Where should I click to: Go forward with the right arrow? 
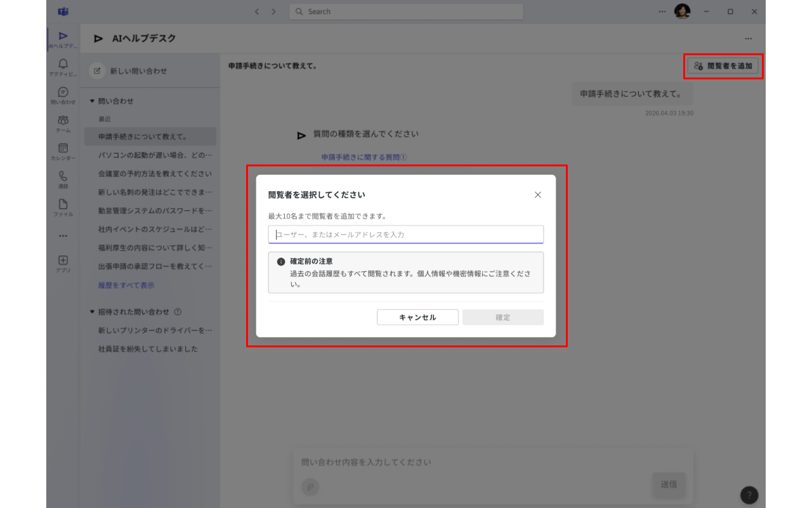click(273, 11)
